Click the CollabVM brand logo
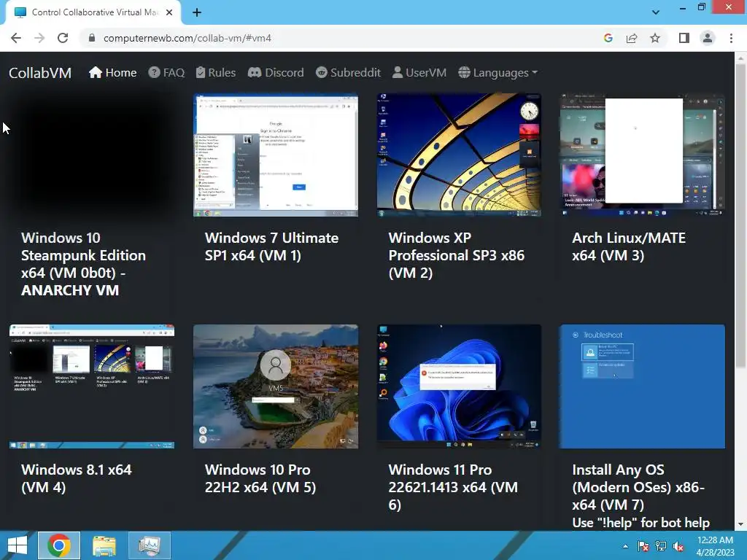Image resolution: width=747 pixels, height=560 pixels. [40, 73]
